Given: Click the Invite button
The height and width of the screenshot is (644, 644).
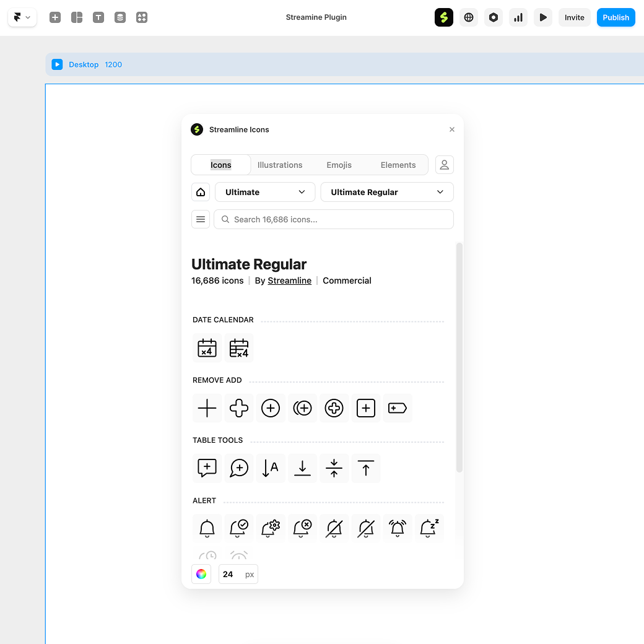Looking at the screenshot, I should click(x=574, y=17).
